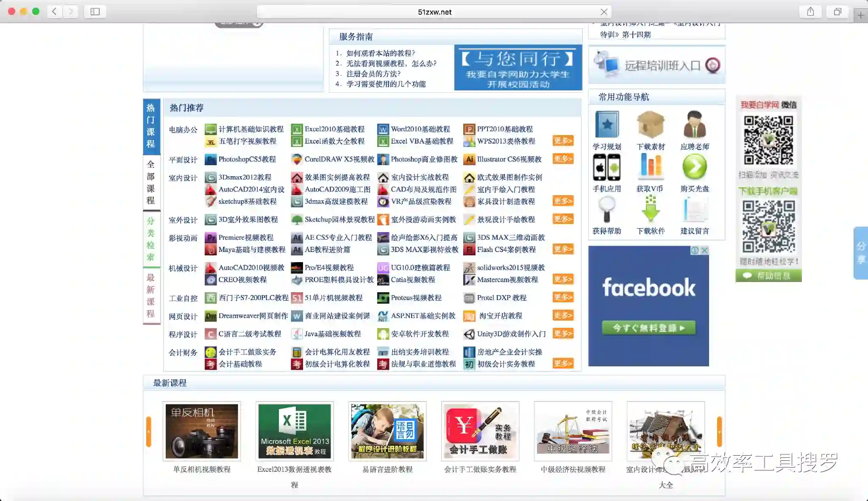The width and height of the screenshot is (868, 501).
Task: Expand 更多 for 电脑办公 courses
Action: coord(562,141)
